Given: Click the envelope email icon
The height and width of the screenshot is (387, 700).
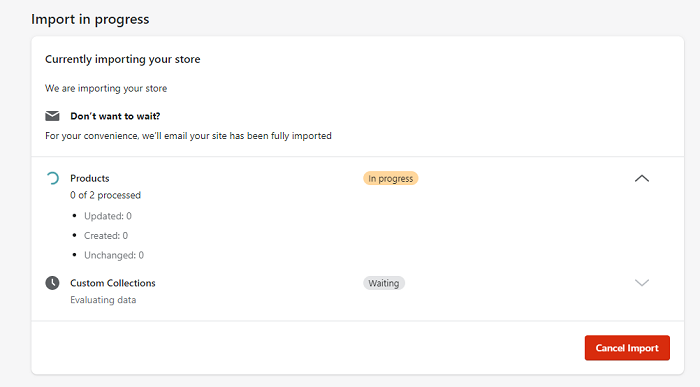Looking at the screenshot, I should point(52,116).
